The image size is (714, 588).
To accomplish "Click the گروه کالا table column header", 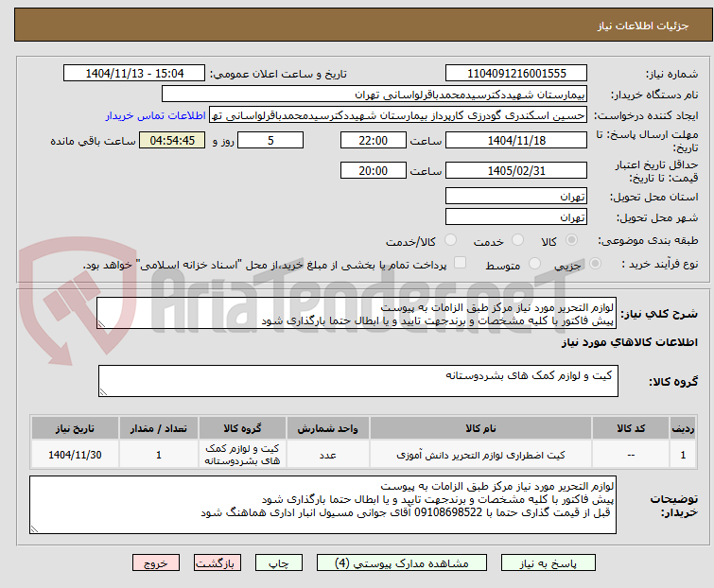I will click(242, 428).
